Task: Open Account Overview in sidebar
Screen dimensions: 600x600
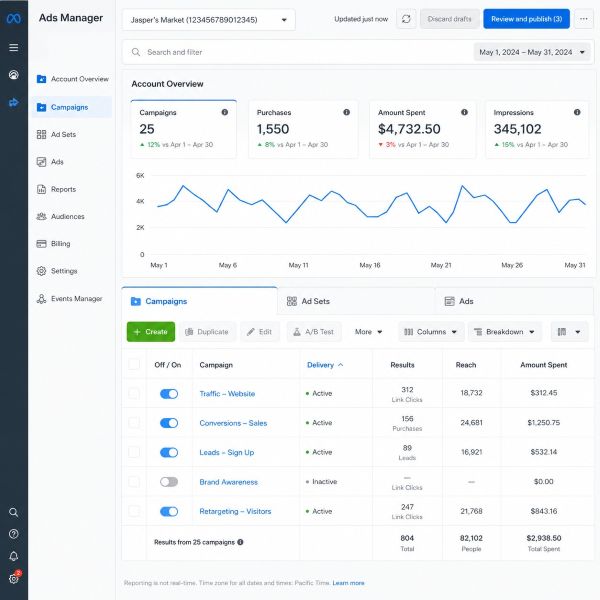Action: (72, 79)
